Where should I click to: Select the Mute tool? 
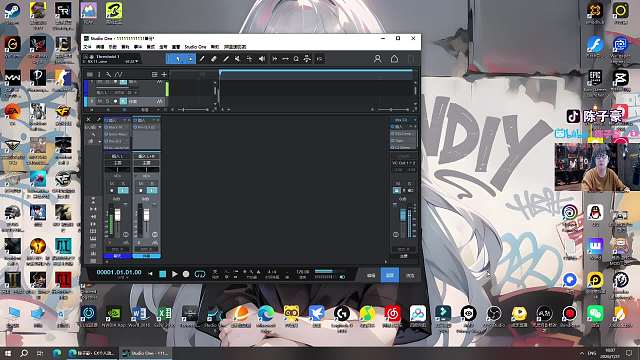click(x=237, y=59)
